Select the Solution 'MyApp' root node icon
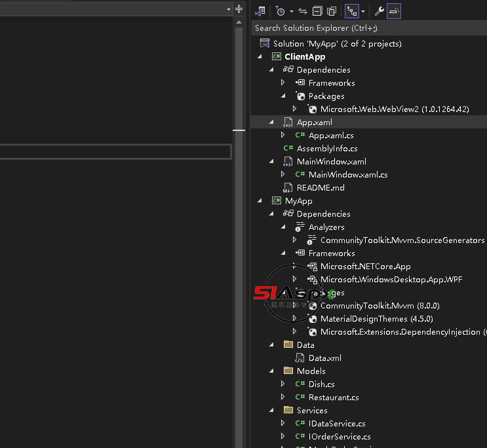 pyautogui.click(x=265, y=43)
